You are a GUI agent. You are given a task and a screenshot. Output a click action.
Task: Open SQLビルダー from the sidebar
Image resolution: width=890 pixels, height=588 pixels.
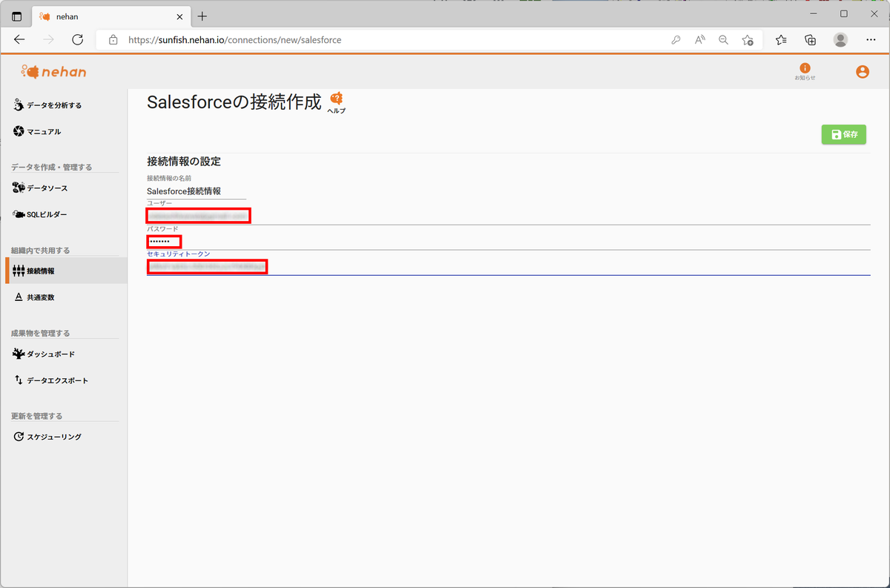[x=41, y=214]
